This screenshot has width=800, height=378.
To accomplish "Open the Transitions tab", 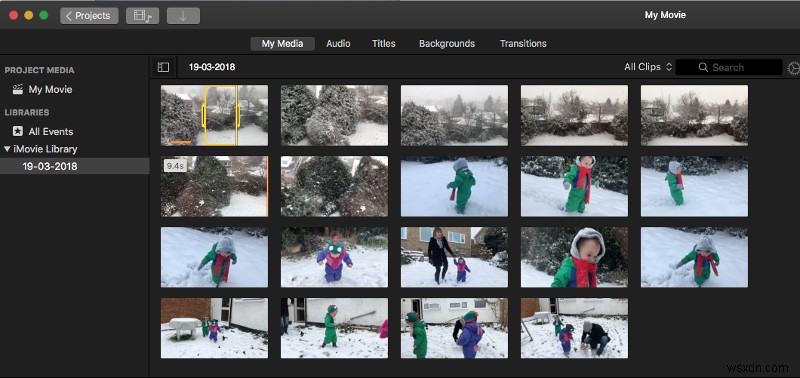I will coord(523,44).
